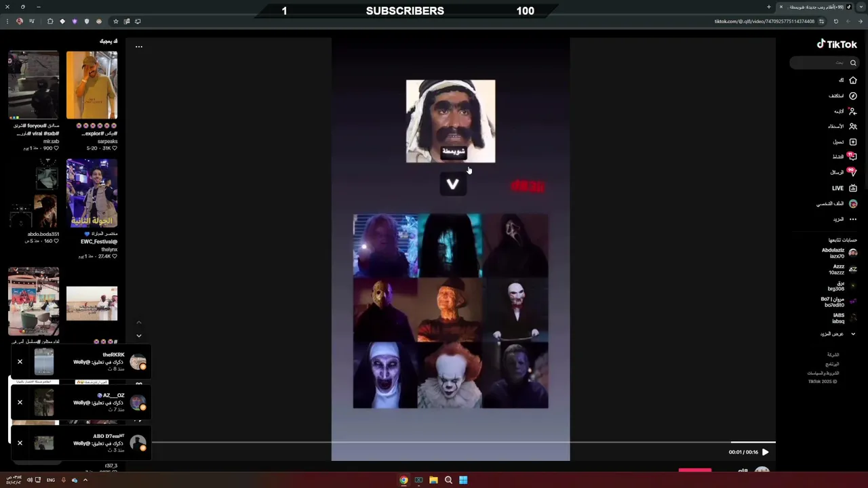Click the browser URL tiktok.com address bar

(764, 22)
